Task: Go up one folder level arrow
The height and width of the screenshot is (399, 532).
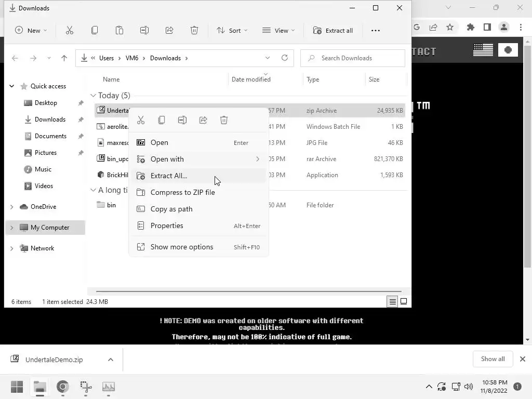Action: tap(64, 58)
